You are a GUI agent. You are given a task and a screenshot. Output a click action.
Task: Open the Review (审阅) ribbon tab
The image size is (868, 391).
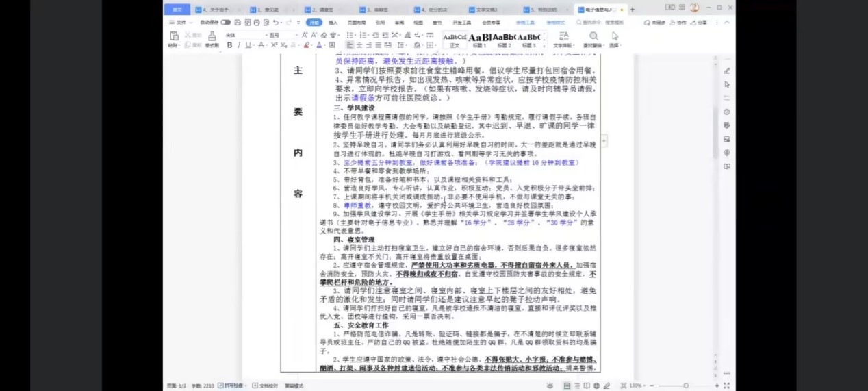[399, 23]
